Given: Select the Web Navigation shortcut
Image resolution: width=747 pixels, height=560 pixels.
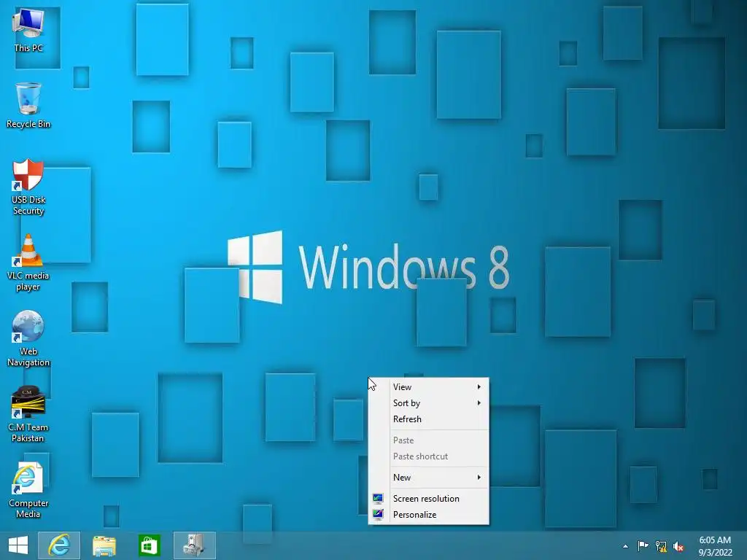Looking at the screenshot, I should tap(28, 338).
